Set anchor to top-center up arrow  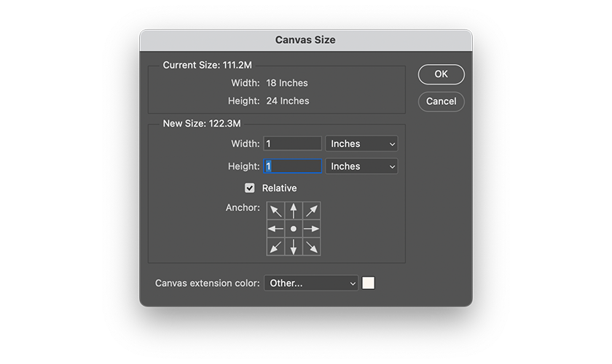pos(294,210)
